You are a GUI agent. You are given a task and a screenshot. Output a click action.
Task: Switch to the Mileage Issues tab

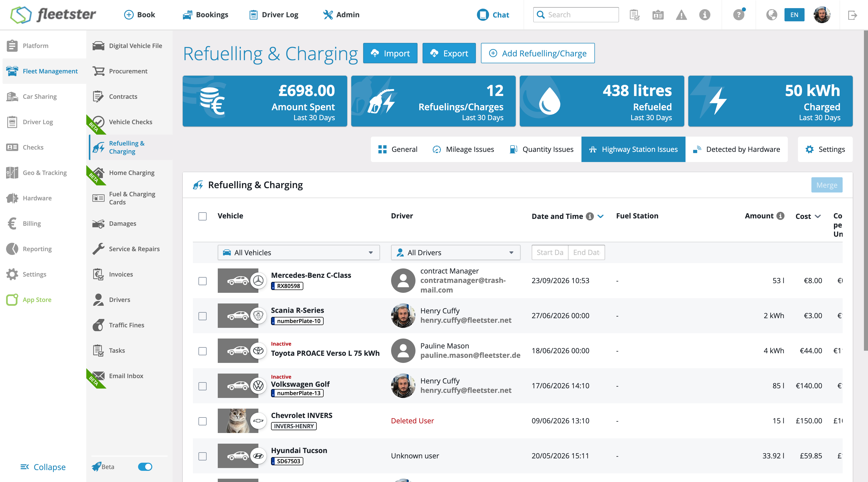pos(463,149)
